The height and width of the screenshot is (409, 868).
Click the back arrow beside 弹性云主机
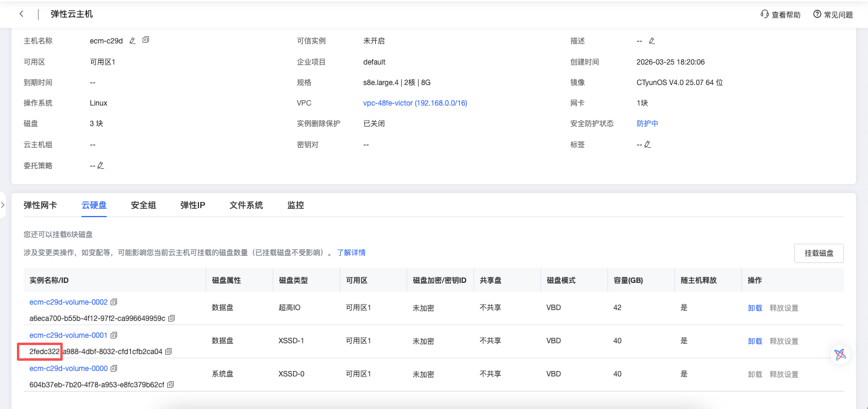coord(22,14)
